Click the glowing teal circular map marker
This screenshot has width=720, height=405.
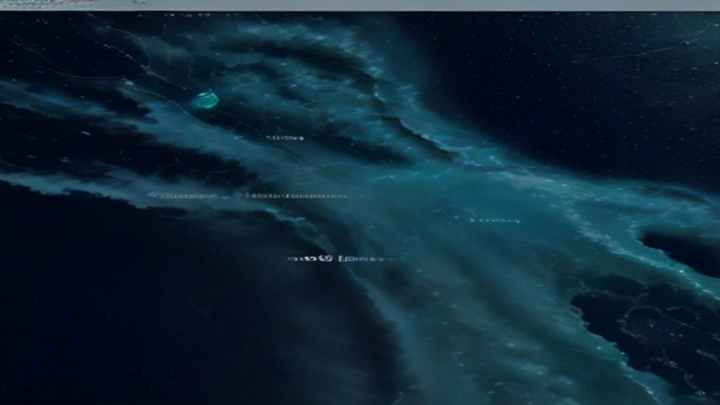pos(206,99)
